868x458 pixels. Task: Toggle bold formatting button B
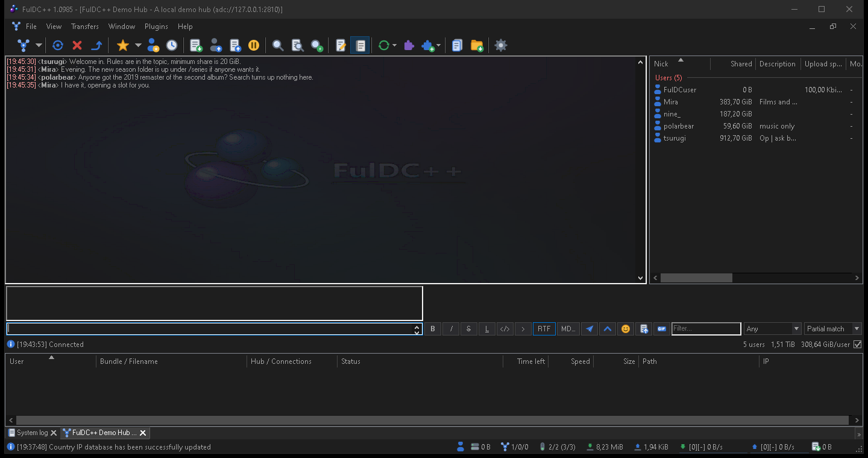tap(433, 329)
